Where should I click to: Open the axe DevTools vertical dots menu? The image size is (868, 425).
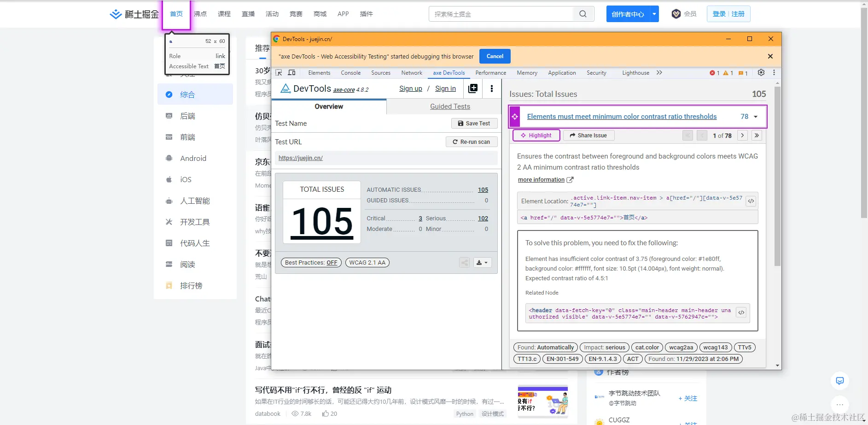492,89
